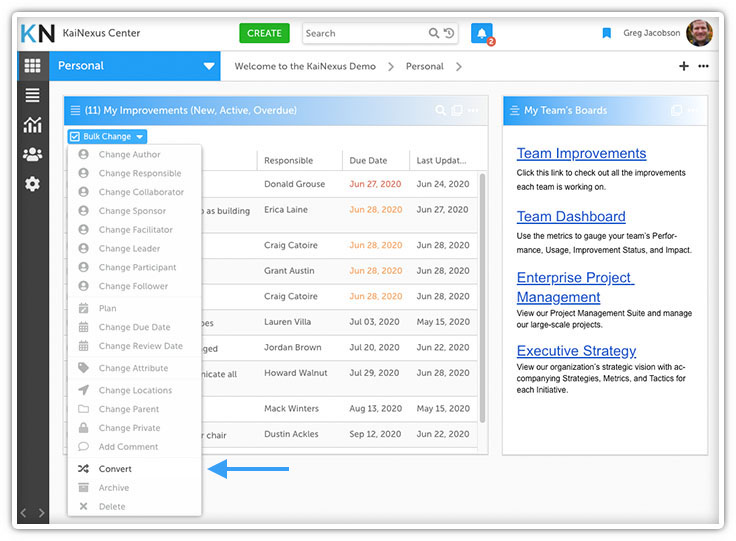Viewport: 736px width, 541px height.
Task: Open the reports chart sidebar icon
Action: pyautogui.click(x=32, y=125)
